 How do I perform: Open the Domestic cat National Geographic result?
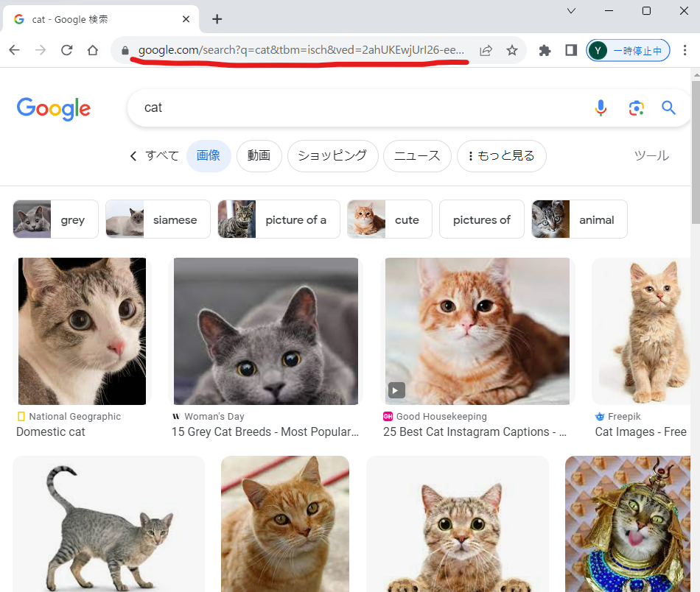pyautogui.click(x=51, y=432)
